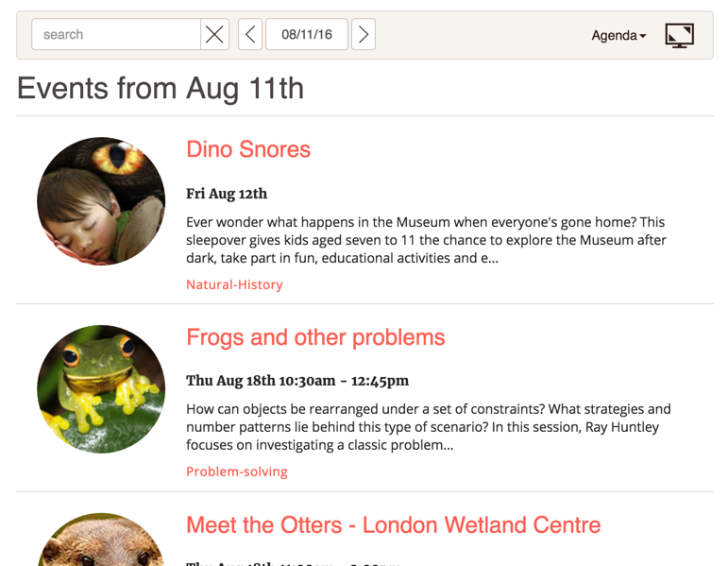
Task: Advance to next date with right arrow
Action: point(364,34)
